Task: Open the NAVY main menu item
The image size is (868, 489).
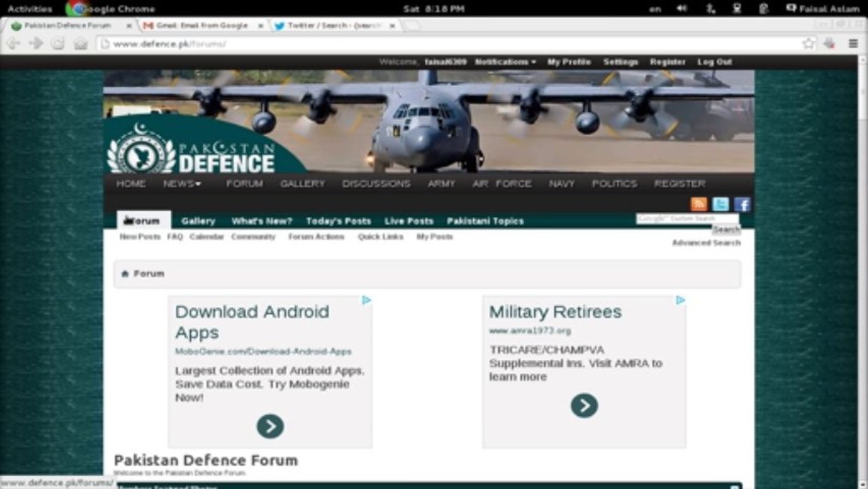Action: (x=562, y=183)
